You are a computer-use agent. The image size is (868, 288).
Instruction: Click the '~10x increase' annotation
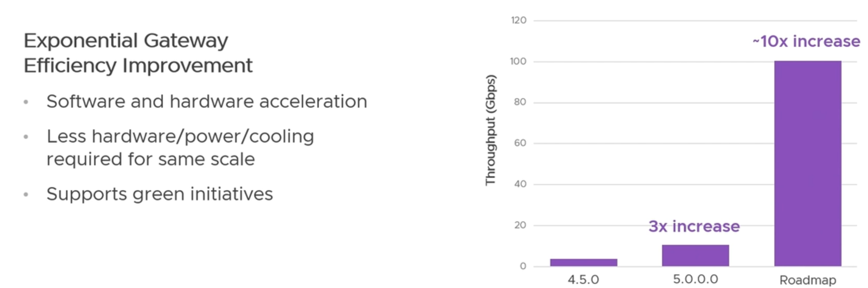tap(806, 41)
